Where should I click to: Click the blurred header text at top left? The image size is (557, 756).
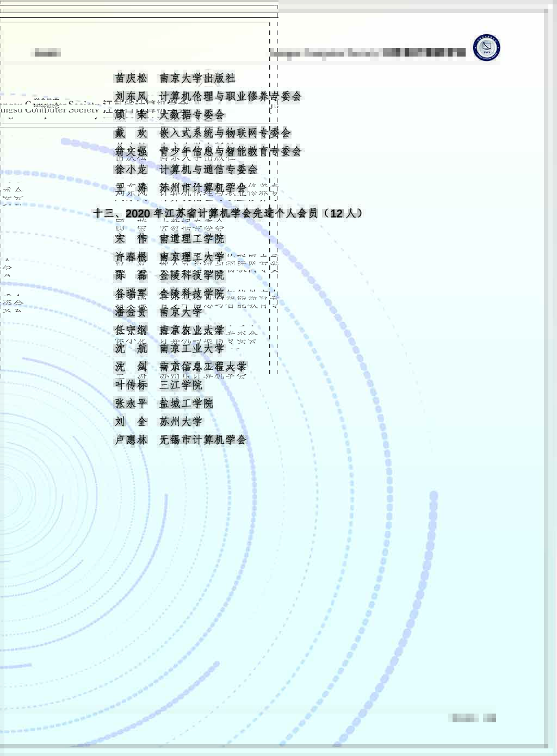[47, 53]
